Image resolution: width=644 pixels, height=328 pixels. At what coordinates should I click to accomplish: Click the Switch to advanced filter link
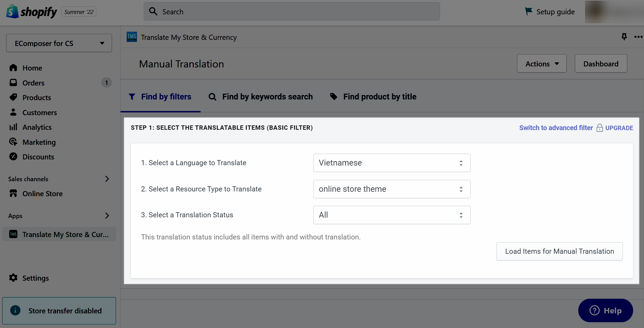tap(556, 128)
